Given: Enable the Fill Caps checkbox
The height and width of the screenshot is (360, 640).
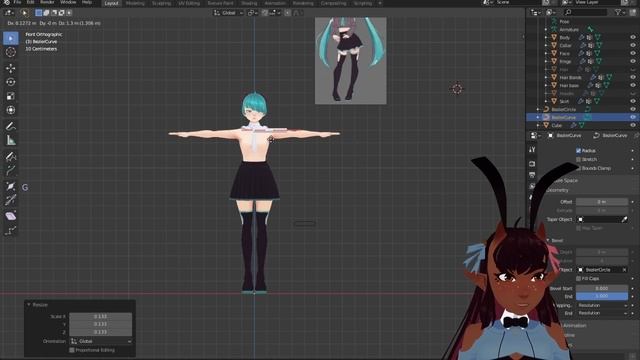Looking at the screenshot, I should [x=578, y=279].
